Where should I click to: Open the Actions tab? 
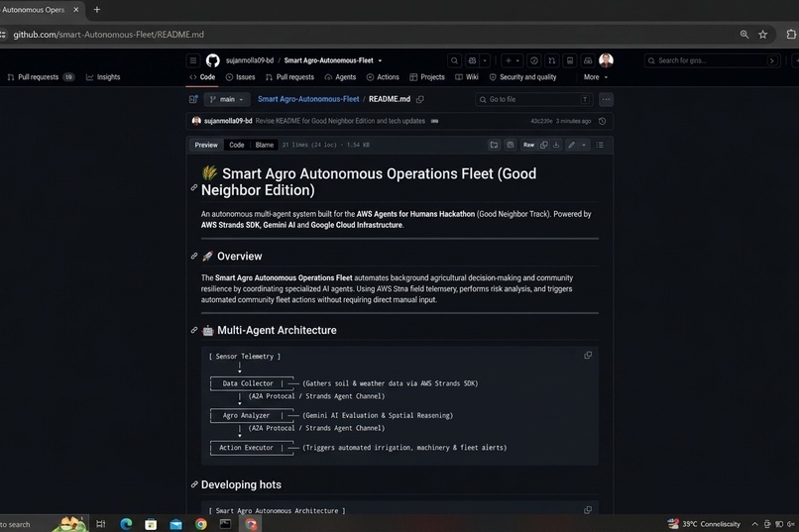pyautogui.click(x=383, y=77)
